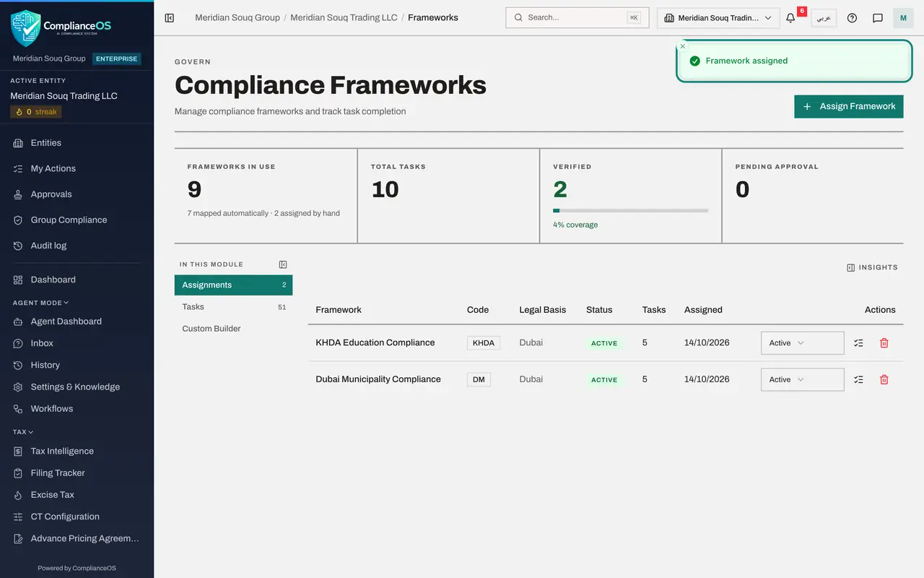The height and width of the screenshot is (578, 924).
Task: Navigate to Meridian Souq Trading LLC breadcrumb
Action: 344,17
